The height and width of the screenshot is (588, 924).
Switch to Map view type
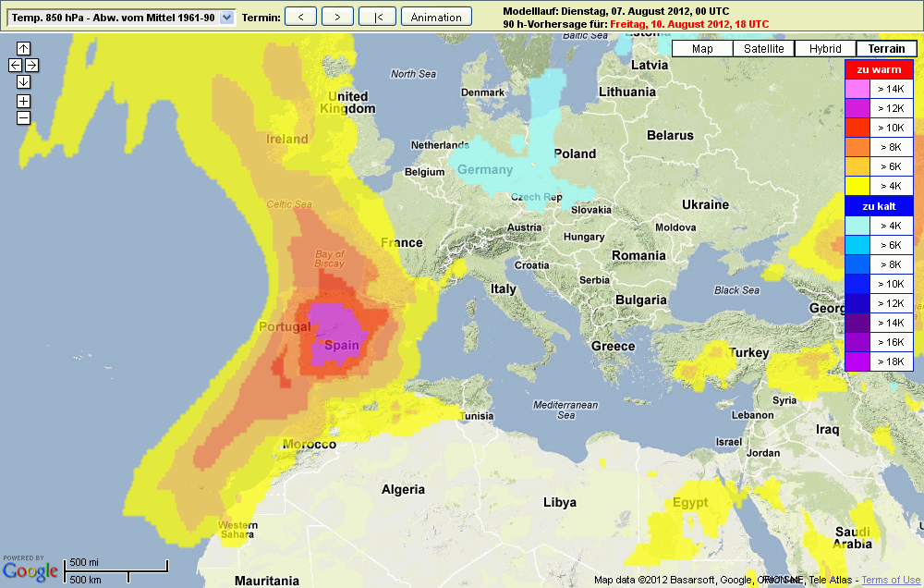pyautogui.click(x=702, y=48)
